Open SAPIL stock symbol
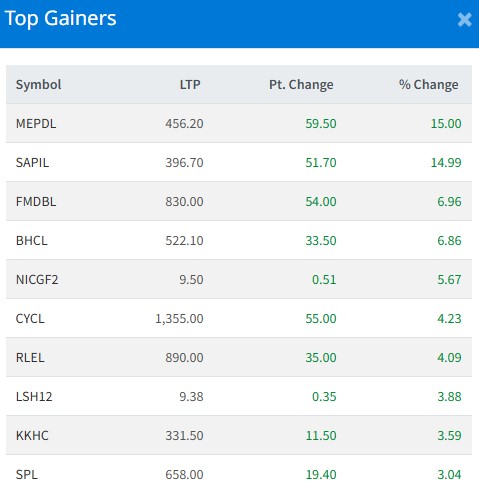 (x=32, y=163)
